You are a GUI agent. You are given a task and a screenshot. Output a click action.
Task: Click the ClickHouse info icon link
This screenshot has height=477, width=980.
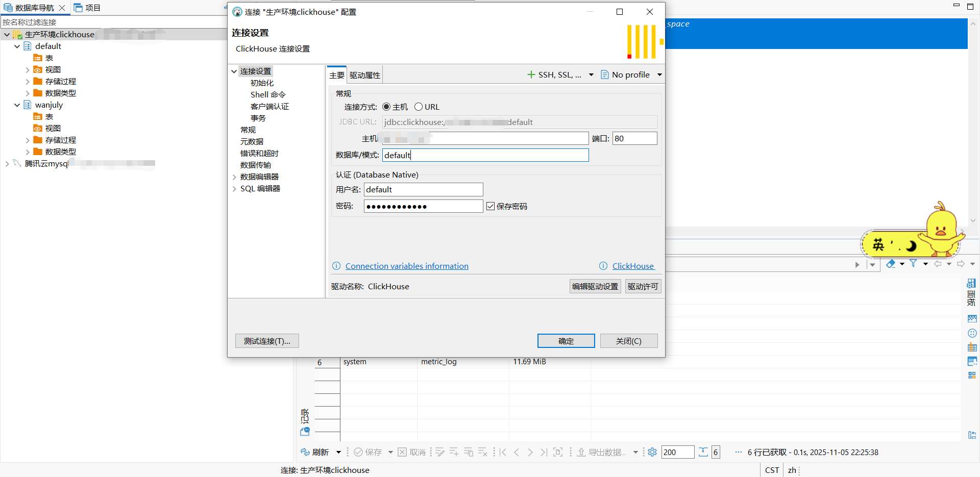click(x=603, y=266)
